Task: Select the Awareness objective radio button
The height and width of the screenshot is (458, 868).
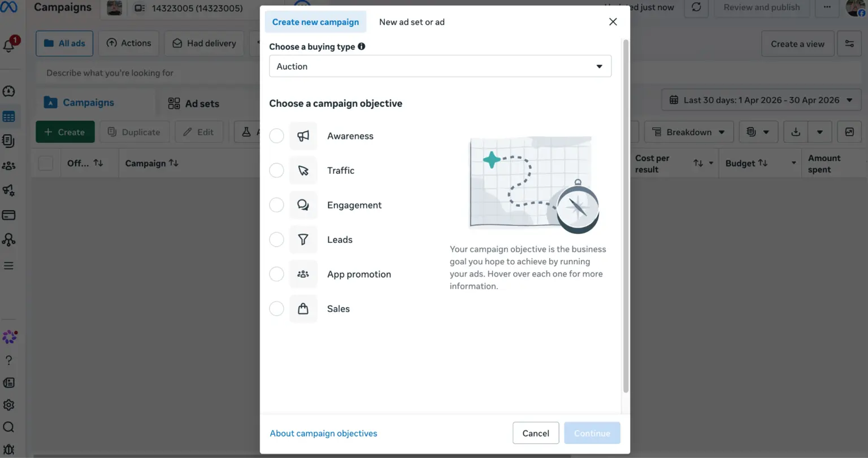Action: (x=276, y=136)
